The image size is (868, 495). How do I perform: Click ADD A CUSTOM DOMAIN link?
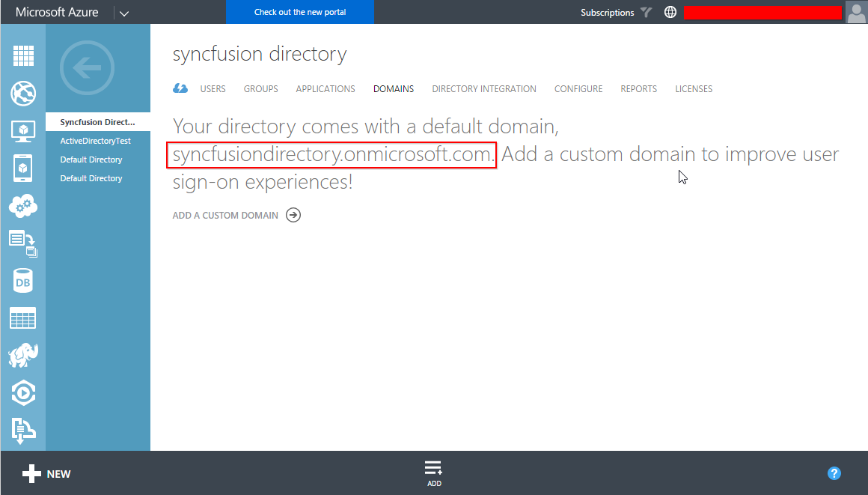tap(225, 215)
